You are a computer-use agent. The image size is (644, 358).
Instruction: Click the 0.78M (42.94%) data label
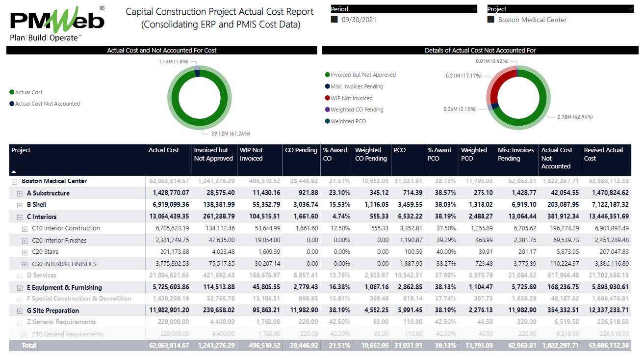[x=575, y=117]
